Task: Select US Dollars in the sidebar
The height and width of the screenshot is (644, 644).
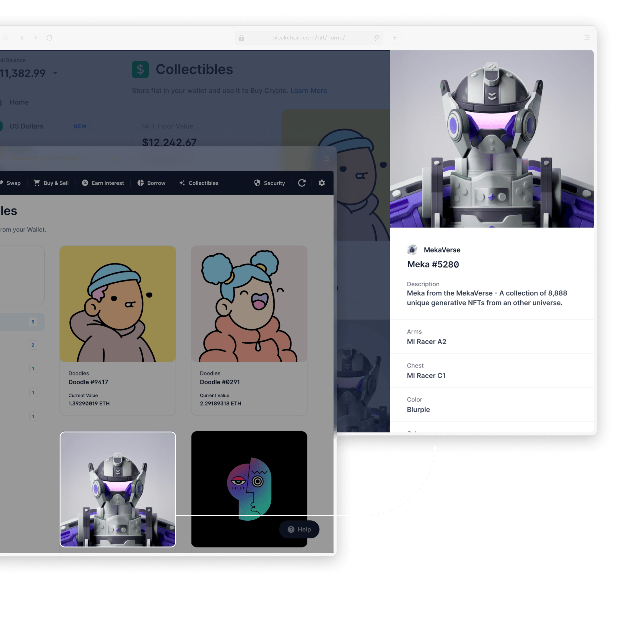Action: pos(26,126)
